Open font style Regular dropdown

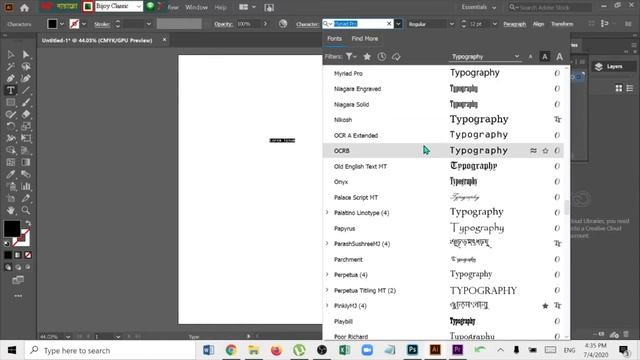click(451, 24)
